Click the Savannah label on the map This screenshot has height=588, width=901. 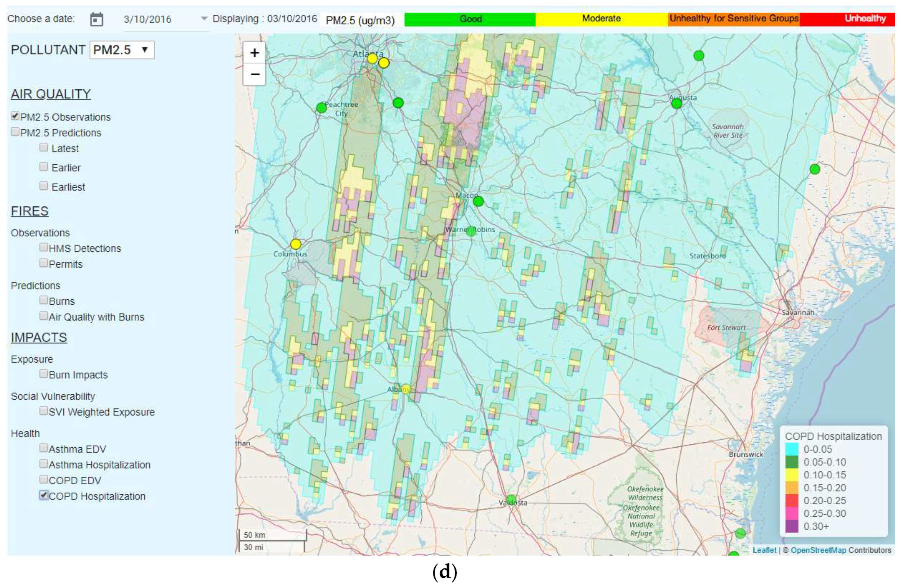(798, 312)
